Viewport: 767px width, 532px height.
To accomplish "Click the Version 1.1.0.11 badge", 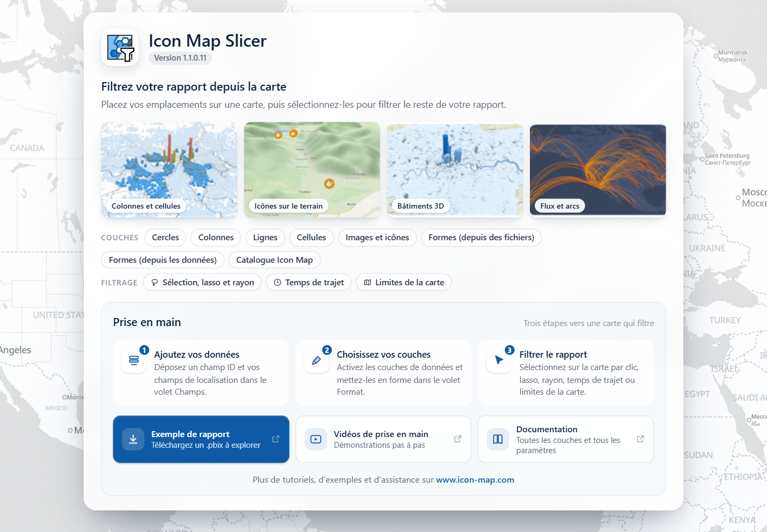I will [180, 58].
